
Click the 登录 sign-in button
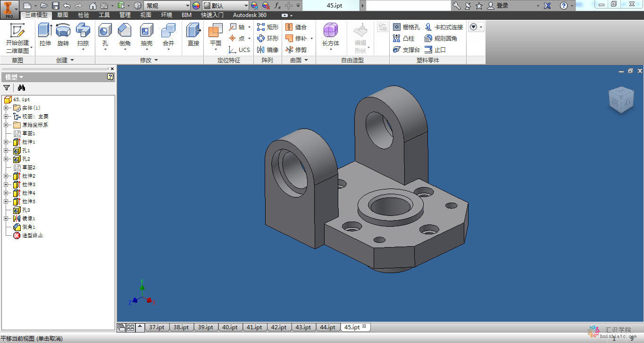(x=498, y=6)
